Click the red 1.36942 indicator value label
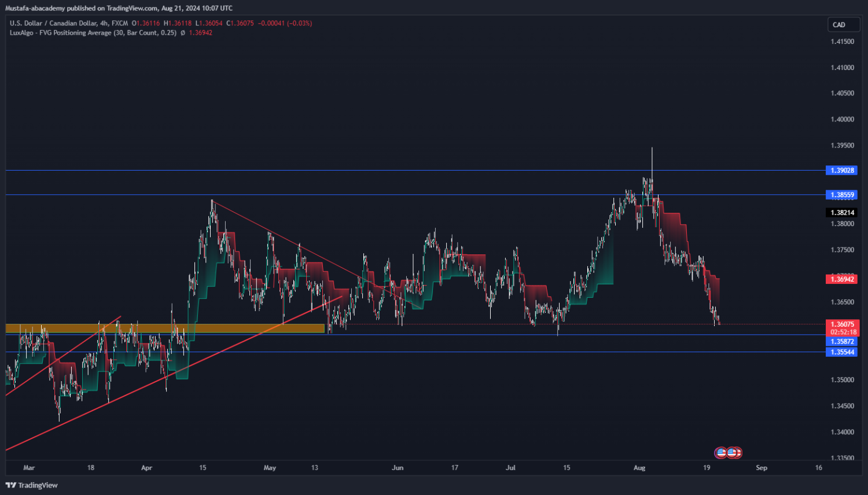Viewport: 868px width, 495px height. coord(842,279)
